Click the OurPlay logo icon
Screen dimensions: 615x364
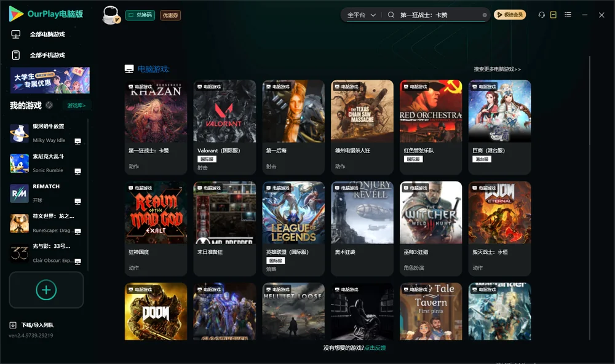[x=16, y=14]
